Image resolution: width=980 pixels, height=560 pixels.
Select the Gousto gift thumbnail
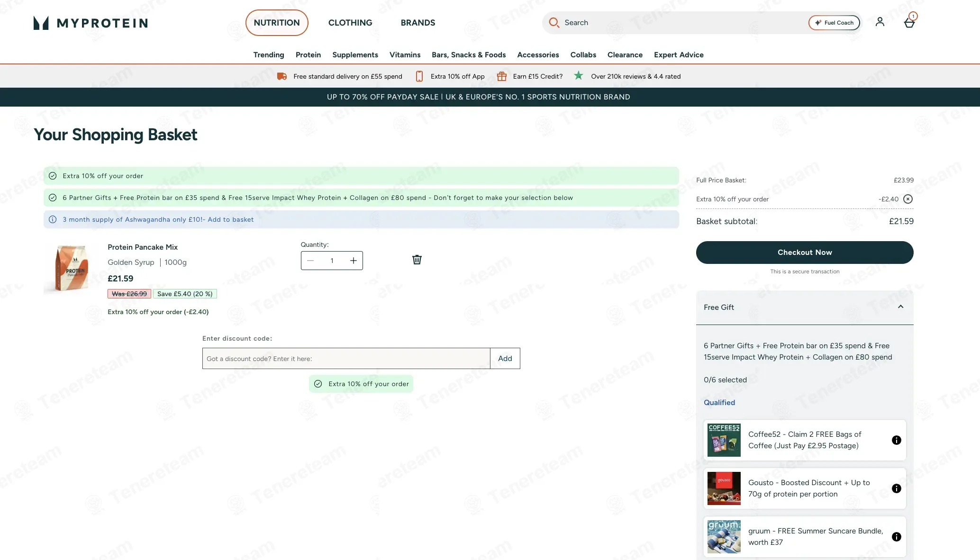(724, 488)
